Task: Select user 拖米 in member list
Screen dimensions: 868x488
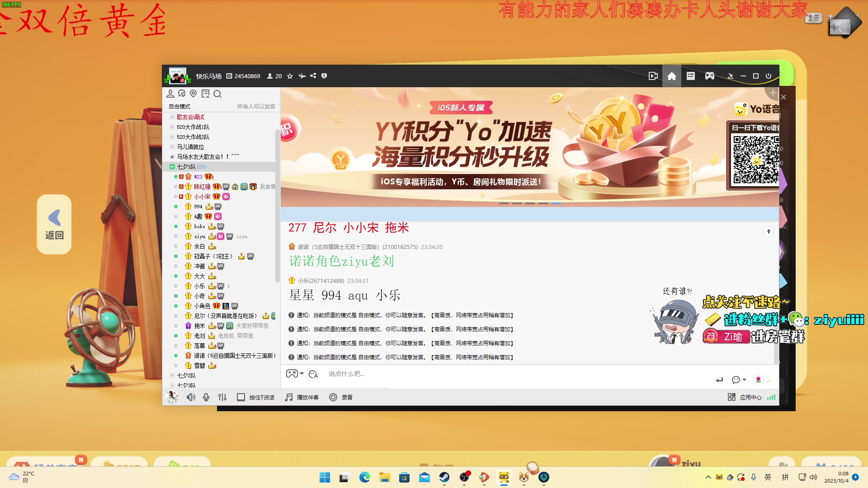Action: click(199, 326)
